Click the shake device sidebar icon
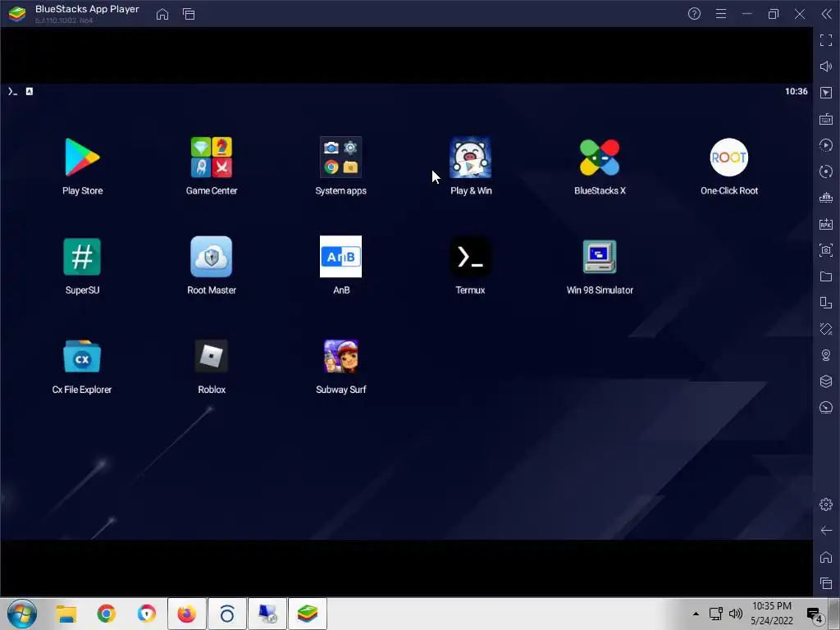Screen dimensions: 840x630 tap(826, 329)
